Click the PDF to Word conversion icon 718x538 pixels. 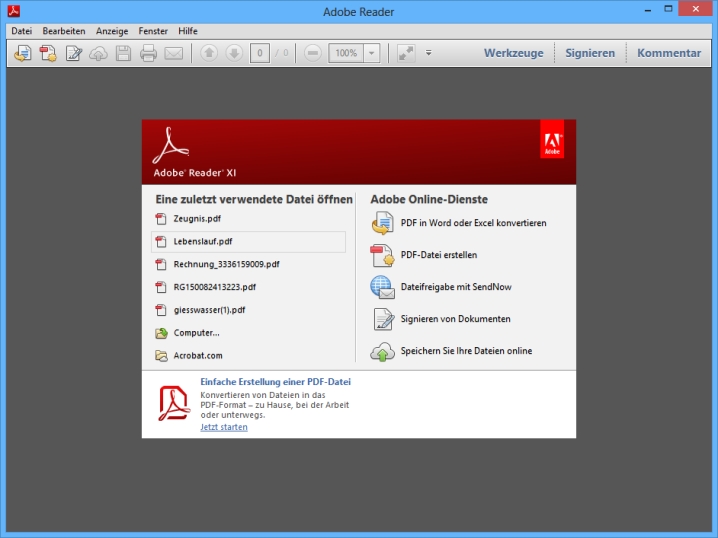383,224
